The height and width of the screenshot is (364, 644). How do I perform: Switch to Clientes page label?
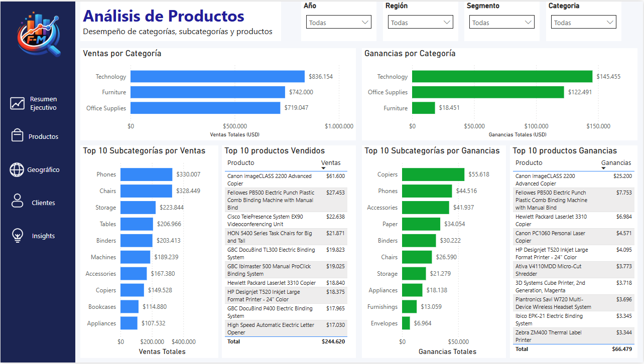[x=44, y=203]
